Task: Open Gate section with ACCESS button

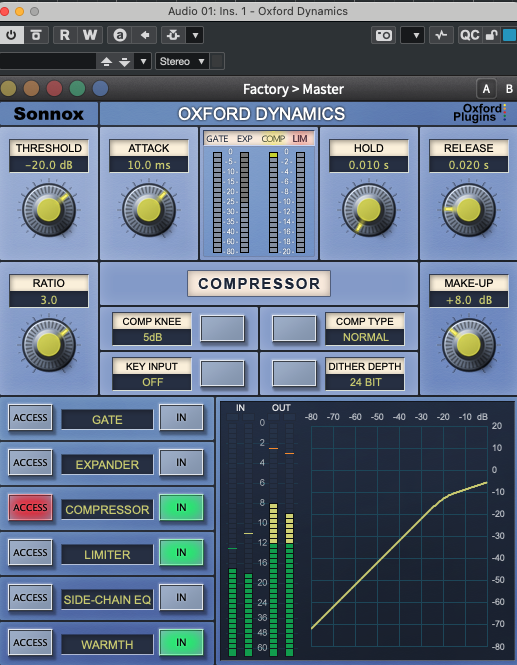Action: point(30,418)
